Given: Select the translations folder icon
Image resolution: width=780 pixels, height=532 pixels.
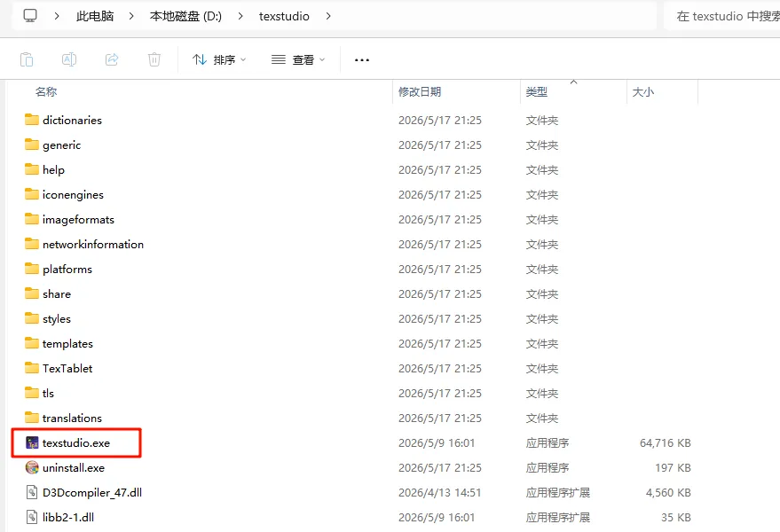Looking at the screenshot, I should [x=32, y=418].
